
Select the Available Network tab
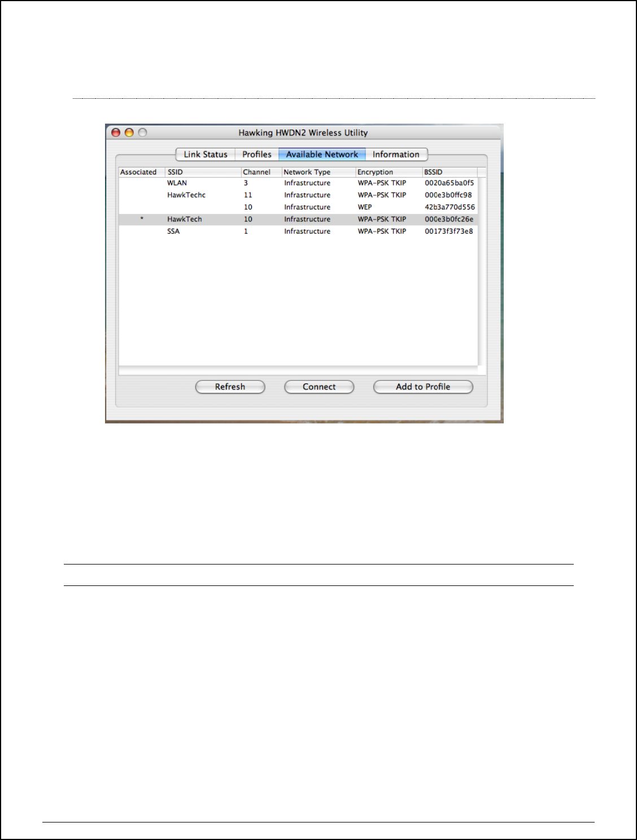pyautogui.click(x=322, y=154)
